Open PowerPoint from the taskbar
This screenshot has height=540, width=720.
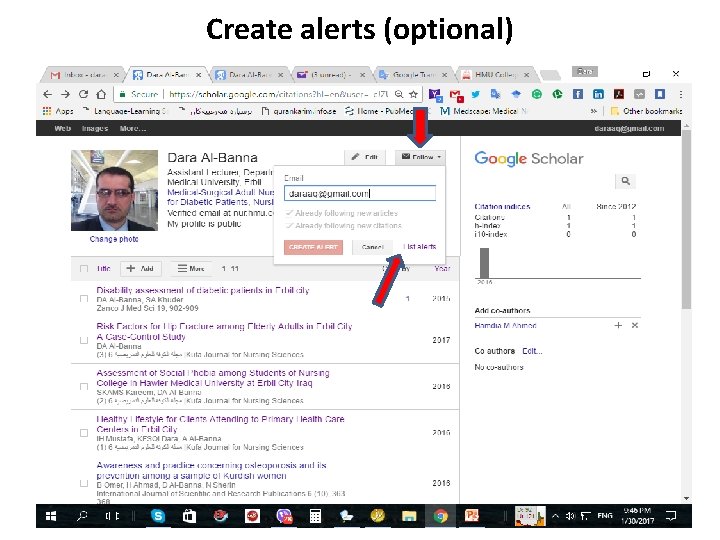pyautogui.click(x=472, y=515)
